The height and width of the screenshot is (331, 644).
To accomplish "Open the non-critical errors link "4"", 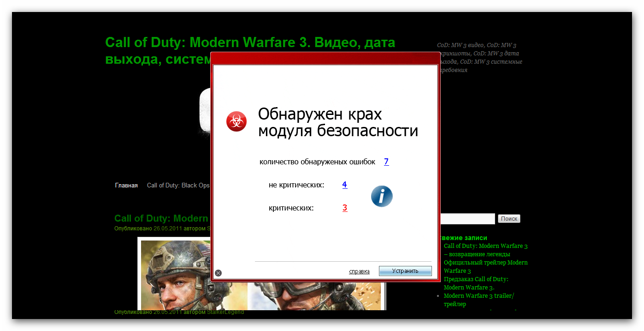I will pos(345,185).
